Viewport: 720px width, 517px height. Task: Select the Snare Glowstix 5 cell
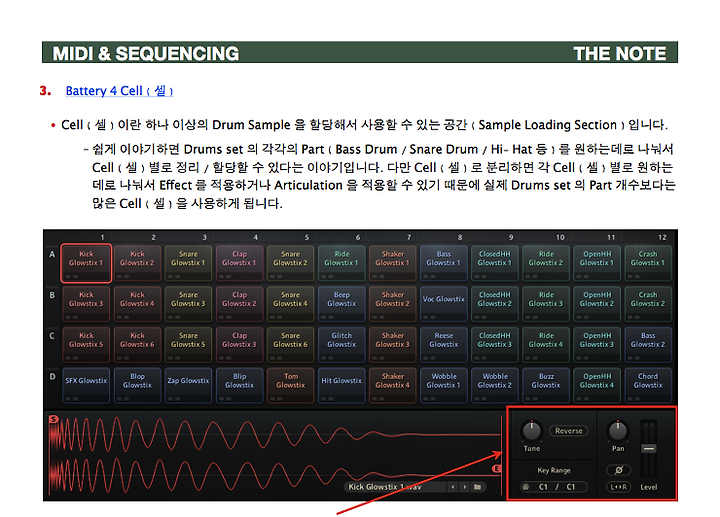click(x=188, y=345)
